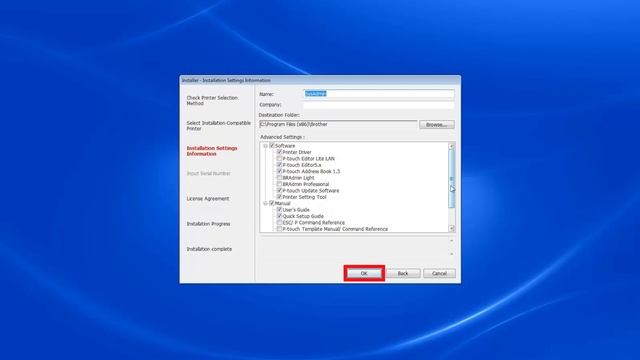The width and height of the screenshot is (640, 360).
Task: Collapse the Software tree node
Action: pyautogui.click(x=265, y=146)
